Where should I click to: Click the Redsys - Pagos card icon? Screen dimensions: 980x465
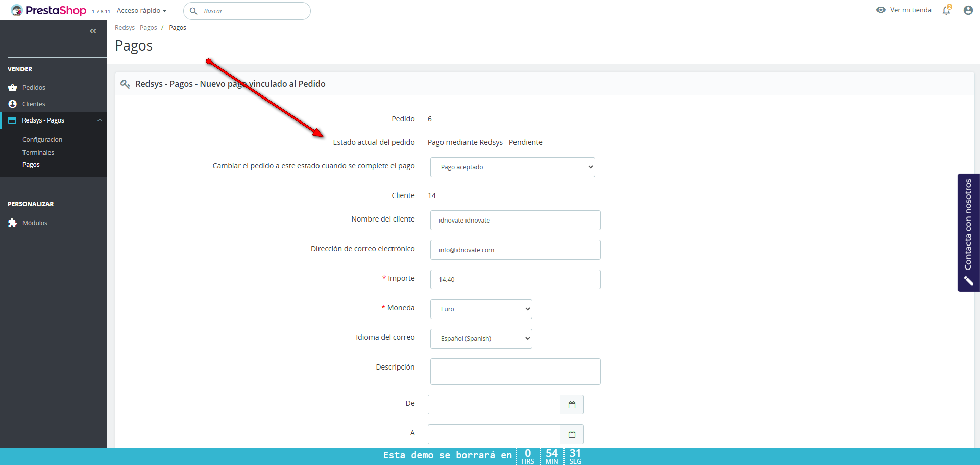coord(12,120)
